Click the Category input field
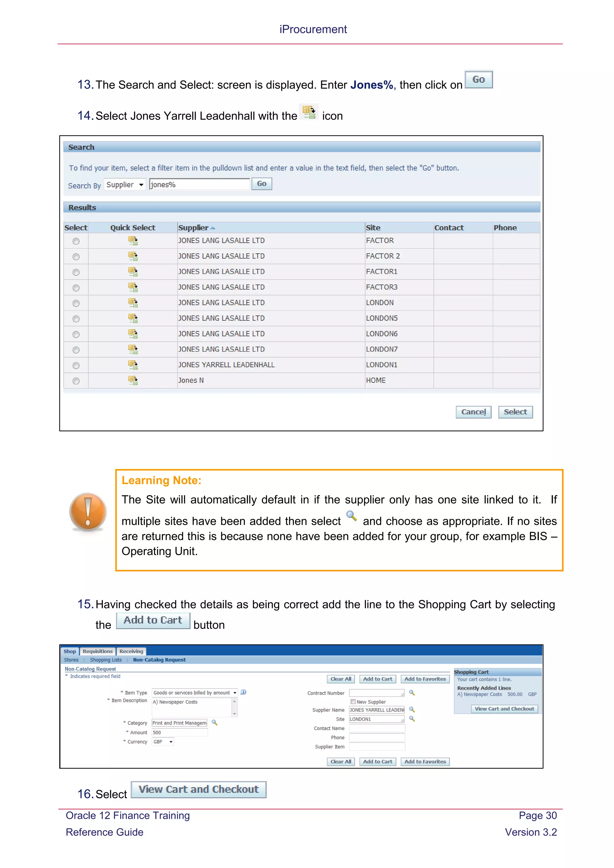The height and width of the screenshot is (868, 614). 180,723
